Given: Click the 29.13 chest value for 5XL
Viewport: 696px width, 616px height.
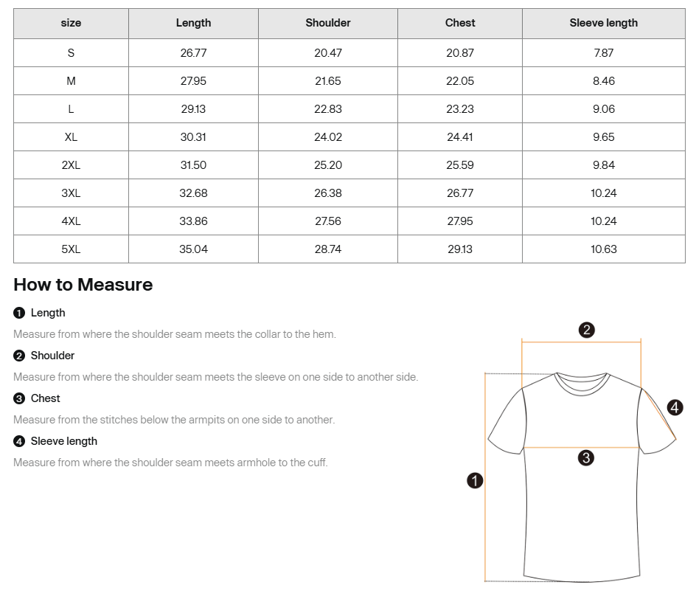Looking at the screenshot, I should tap(460, 249).
